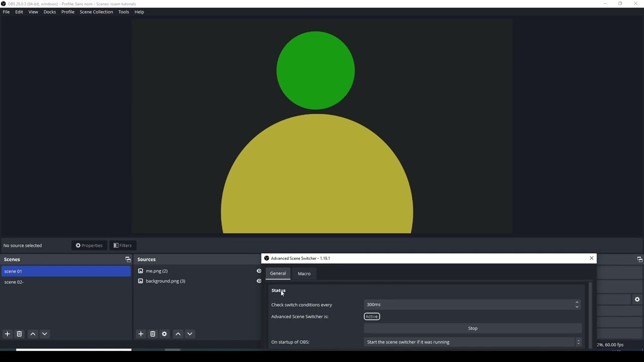This screenshot has height=362, width=644.
Task: Hide the background.png (3) source
Action: (x=259, y=281)
